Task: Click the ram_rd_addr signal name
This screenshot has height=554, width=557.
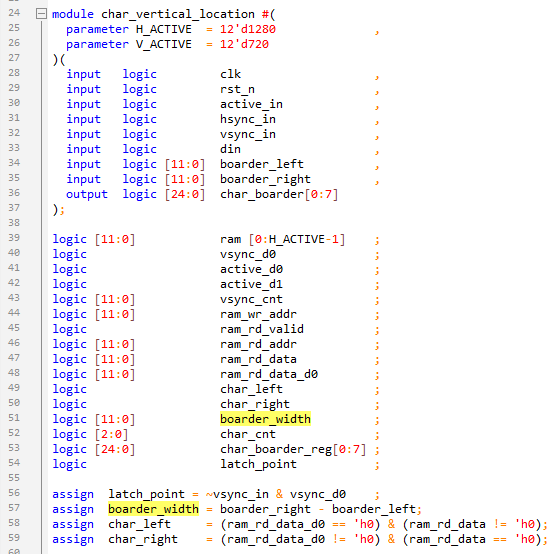Action: click(x=258, y=344)
